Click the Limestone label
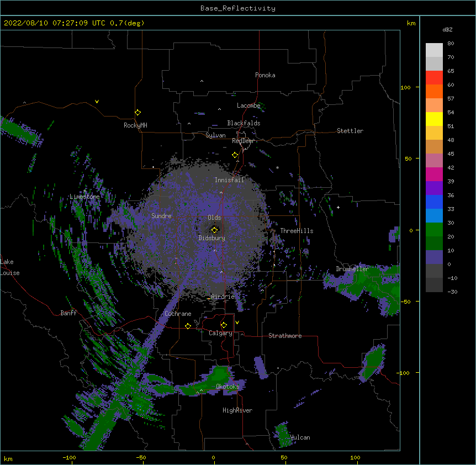This screenshot has height=465, width=476. click(x=84, y=197)
